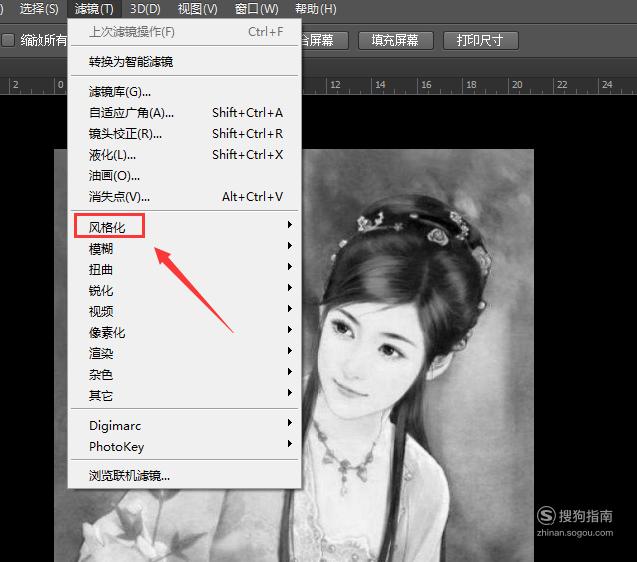
Task: Click horizontal ruler at mark 16
Action: [x=426, y=85]
